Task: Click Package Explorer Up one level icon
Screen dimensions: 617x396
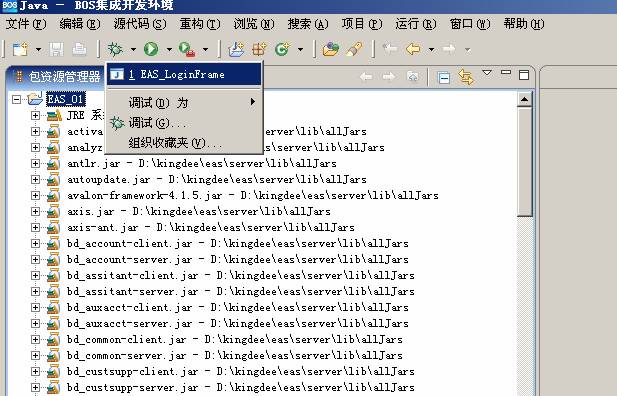Action: (x=412, y=76)
